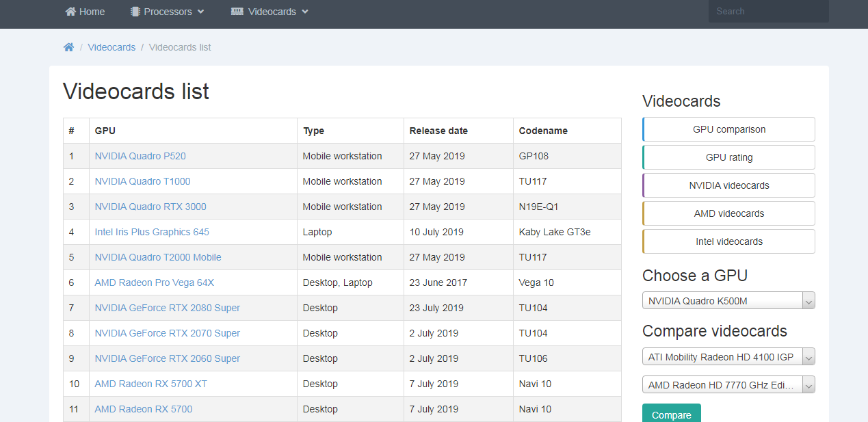Click the Type column header
868x422 pixels.
point(350,131)
